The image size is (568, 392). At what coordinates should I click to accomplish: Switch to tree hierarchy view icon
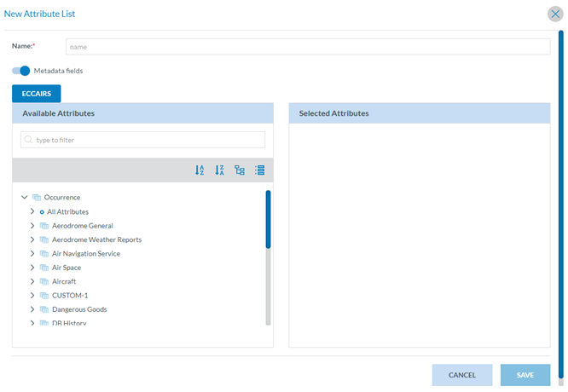[240, 170]
